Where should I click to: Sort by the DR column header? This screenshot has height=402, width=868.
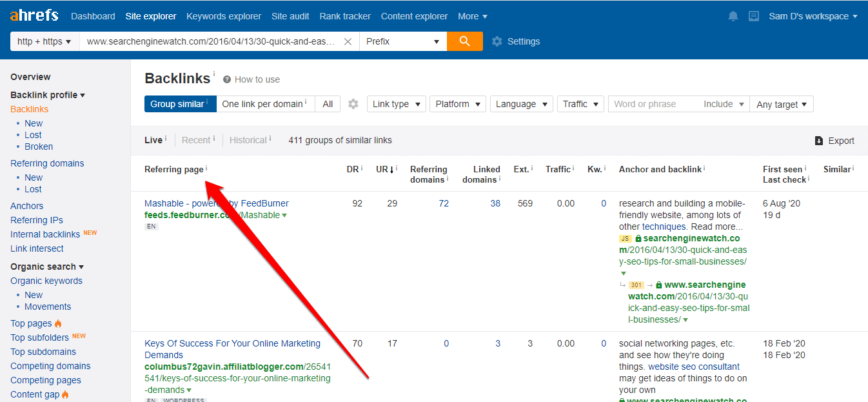[x=354, y=169]
